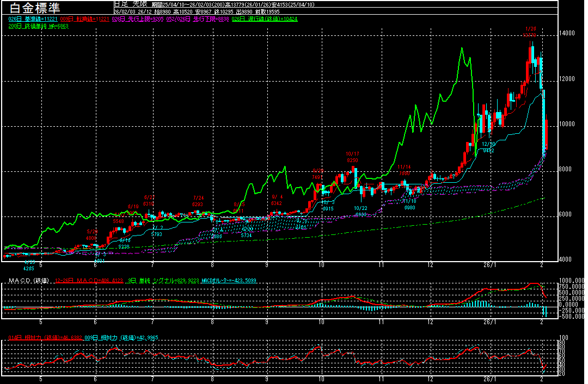Select the 009日 相対力 legend label

[x=121, y=338]
